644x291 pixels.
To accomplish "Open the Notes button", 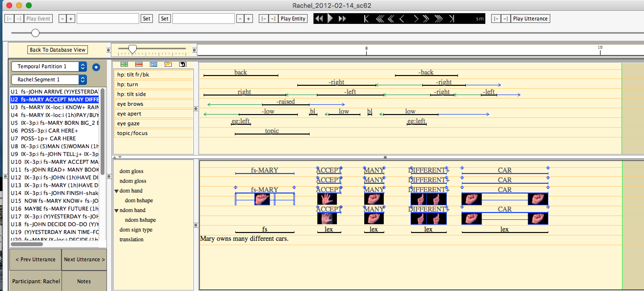I will [x=84, y=281].
